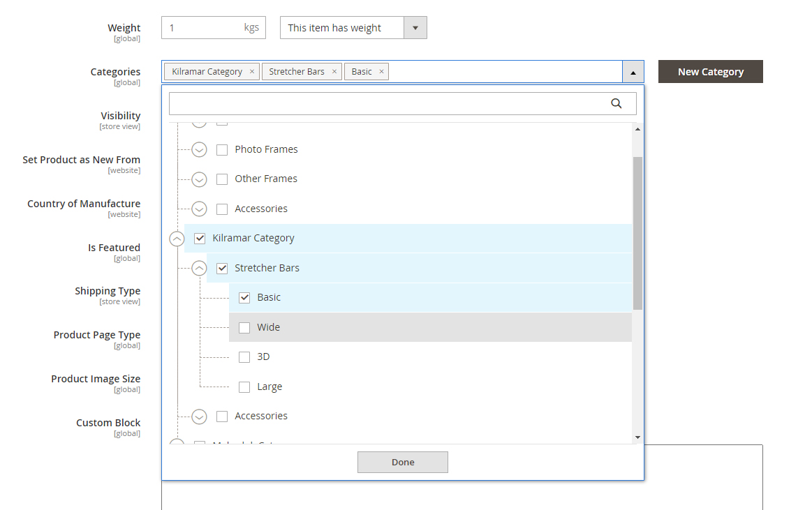812x510 pixels.
Task: Select the 3D row label
Action: [263, 357]
